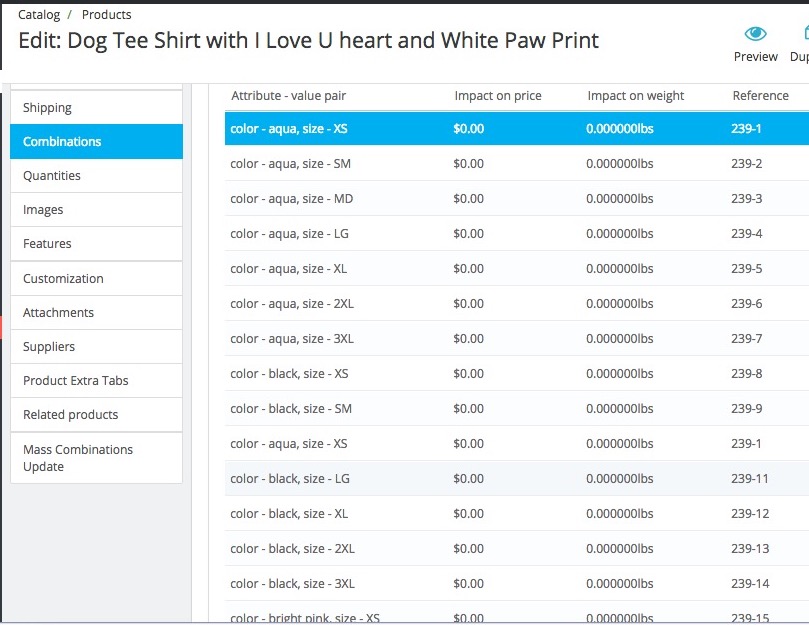Open the Related products tab

pos(69,414)
